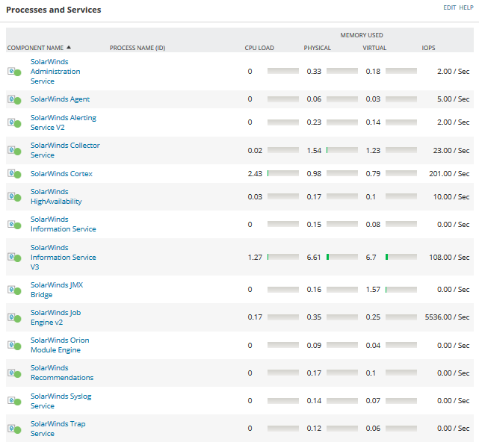Open SolarWinds Information Service V3 link
479x448 pixels.
pos(64,258)
